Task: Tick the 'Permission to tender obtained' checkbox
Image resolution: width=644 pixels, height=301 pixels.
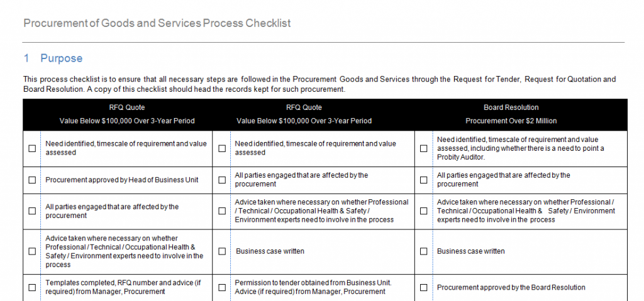Action: pos(222,287)
